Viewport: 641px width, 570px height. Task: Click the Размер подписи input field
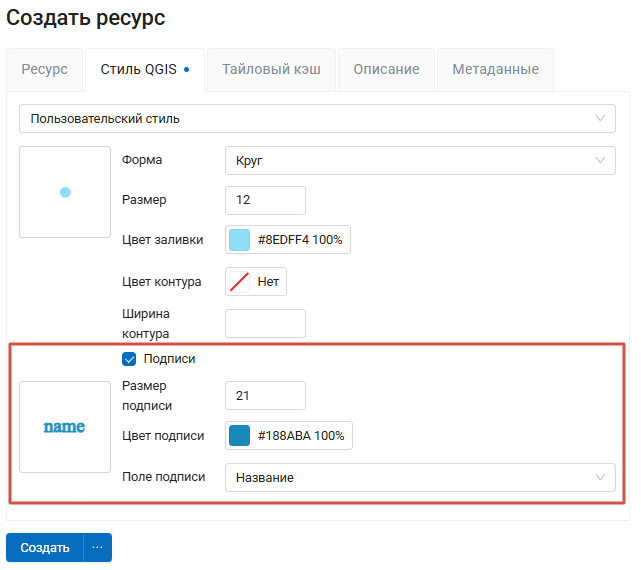pyautogui.click(x=265, y=396)
